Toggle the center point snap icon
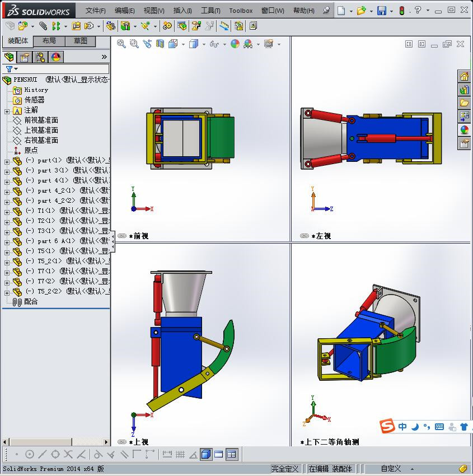 (30, 455)
